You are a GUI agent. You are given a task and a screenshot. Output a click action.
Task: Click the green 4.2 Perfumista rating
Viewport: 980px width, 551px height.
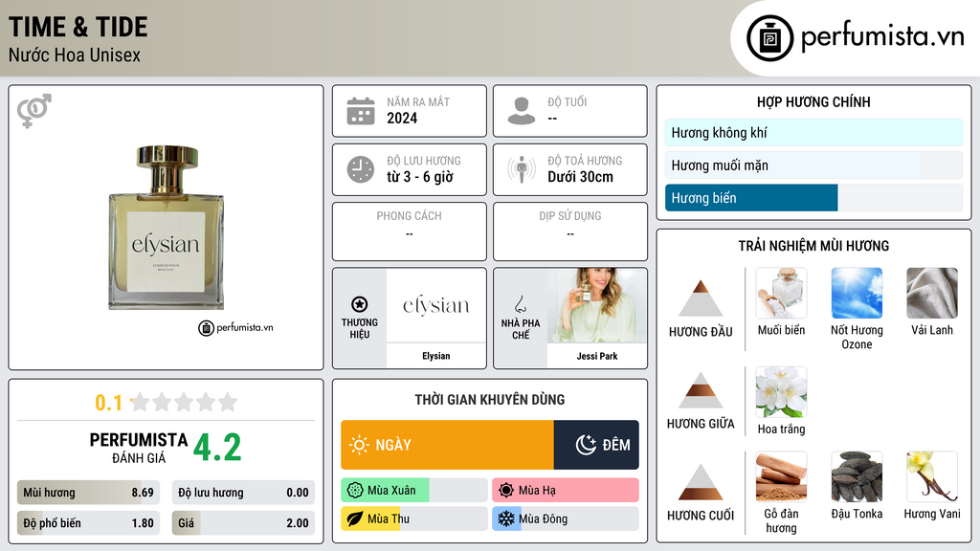217,448
